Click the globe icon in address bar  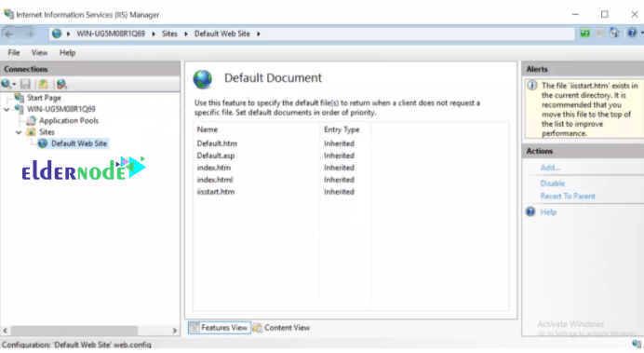pyautogui.click(x=57, y=34)
